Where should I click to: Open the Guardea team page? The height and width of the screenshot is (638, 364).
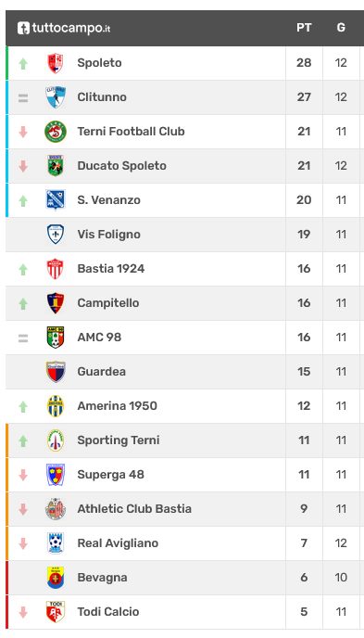tap(102, 372)
